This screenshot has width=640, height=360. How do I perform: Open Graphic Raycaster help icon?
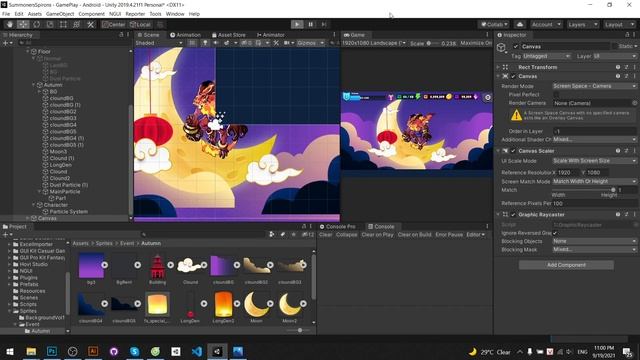coord(618,215)
